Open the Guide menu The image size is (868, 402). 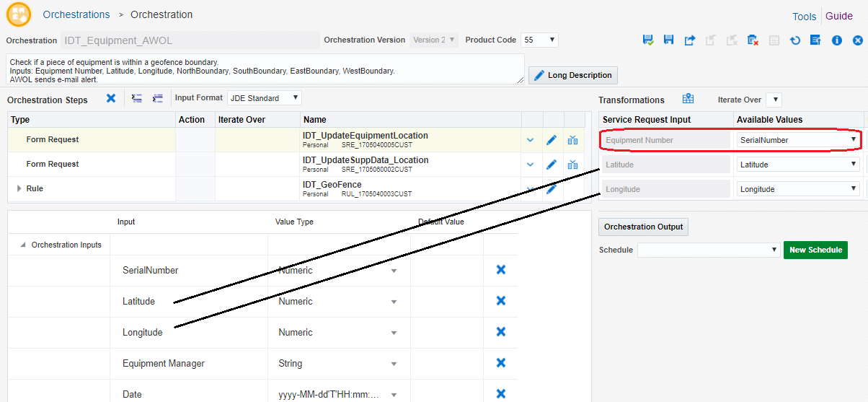pyautogui.click(x=839, y=16)
